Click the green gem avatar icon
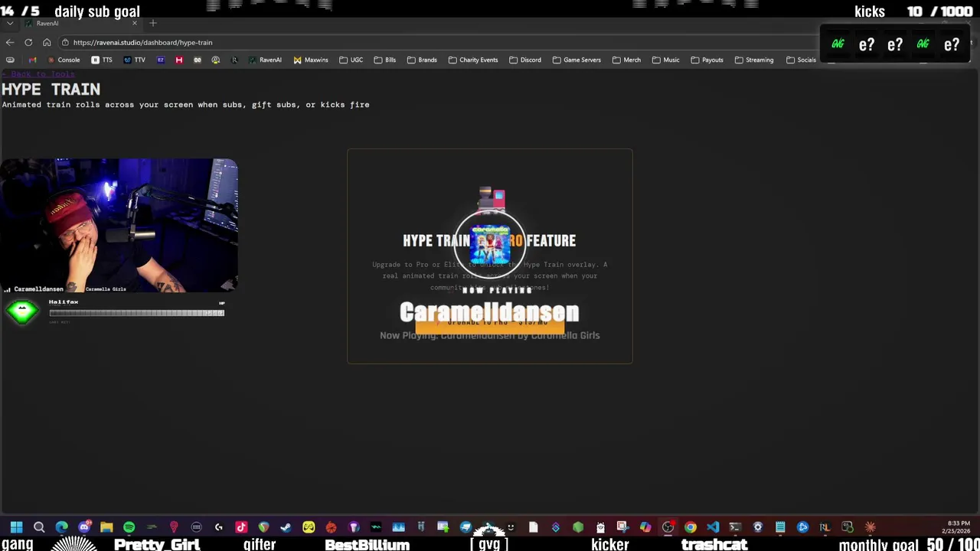The image size is (980, 551). (22, 311)
